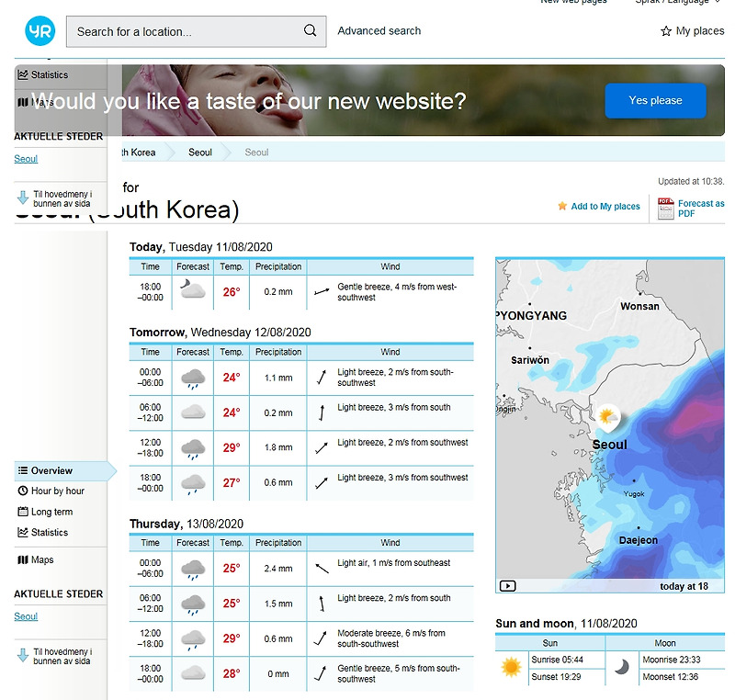Focus the Search for a location field
This screenshot has width=735, height=700.
click(197, 31)
